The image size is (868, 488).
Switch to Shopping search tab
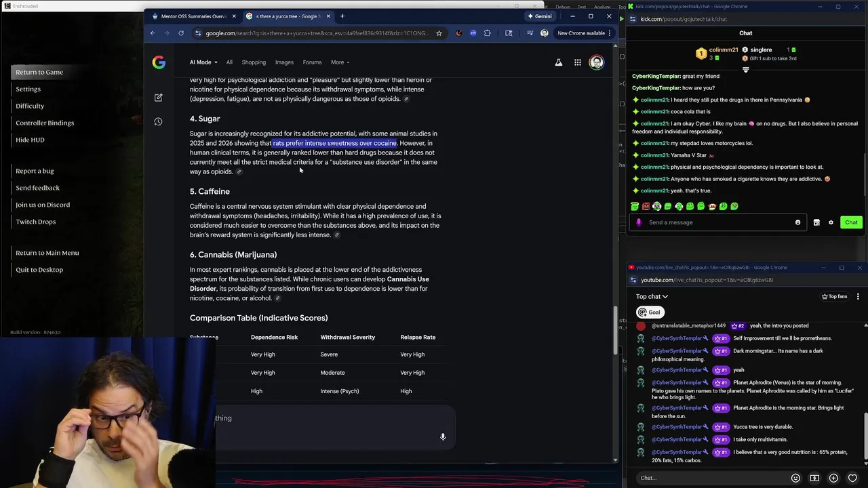point(254,62)
